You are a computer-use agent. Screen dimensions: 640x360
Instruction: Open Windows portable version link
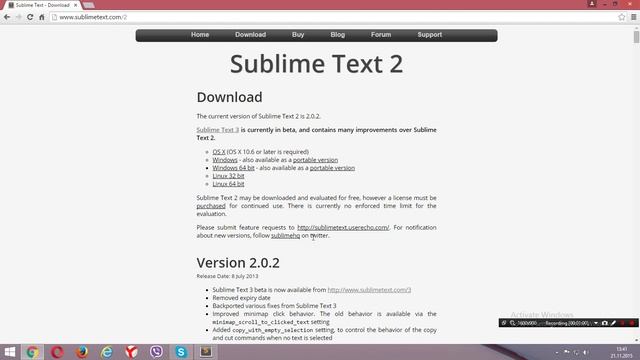coord(315,160)
